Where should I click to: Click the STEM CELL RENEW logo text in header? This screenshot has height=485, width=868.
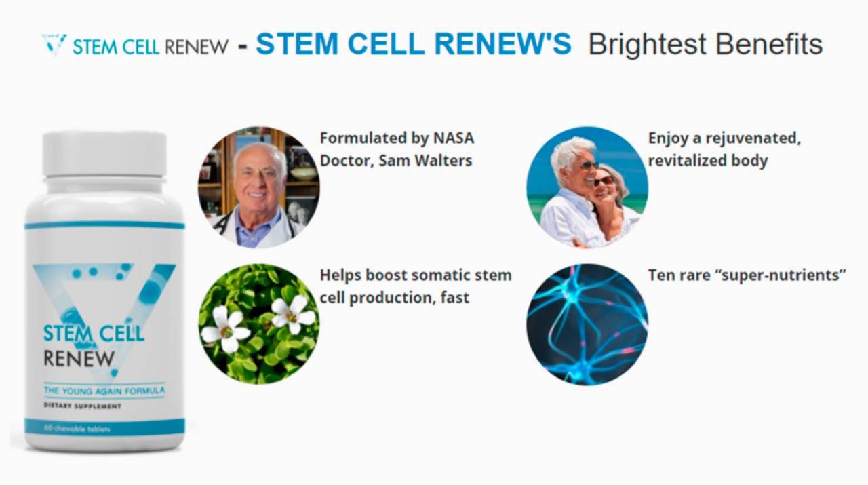pos(150,46)
